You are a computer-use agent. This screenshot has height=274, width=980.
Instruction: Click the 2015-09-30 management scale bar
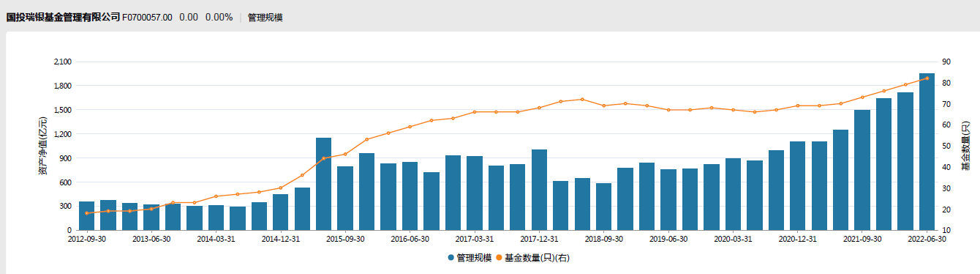coord(345,199)
